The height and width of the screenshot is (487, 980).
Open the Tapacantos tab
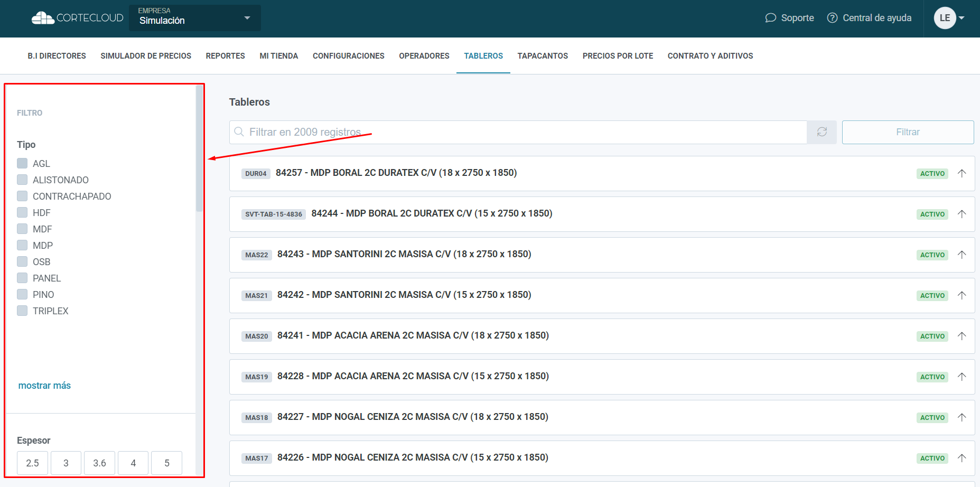pyautogui.click(x=543, y=56)
